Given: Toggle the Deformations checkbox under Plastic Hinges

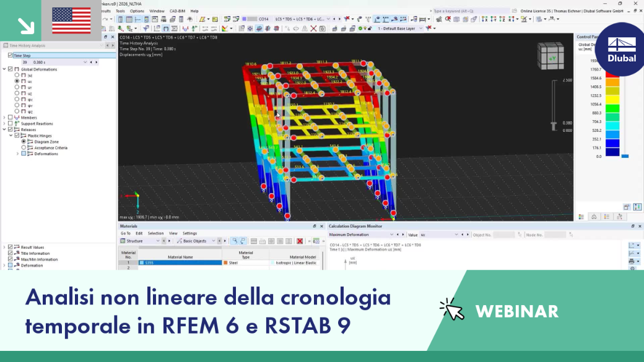Looking at the screenshot, I should point(24,153).
